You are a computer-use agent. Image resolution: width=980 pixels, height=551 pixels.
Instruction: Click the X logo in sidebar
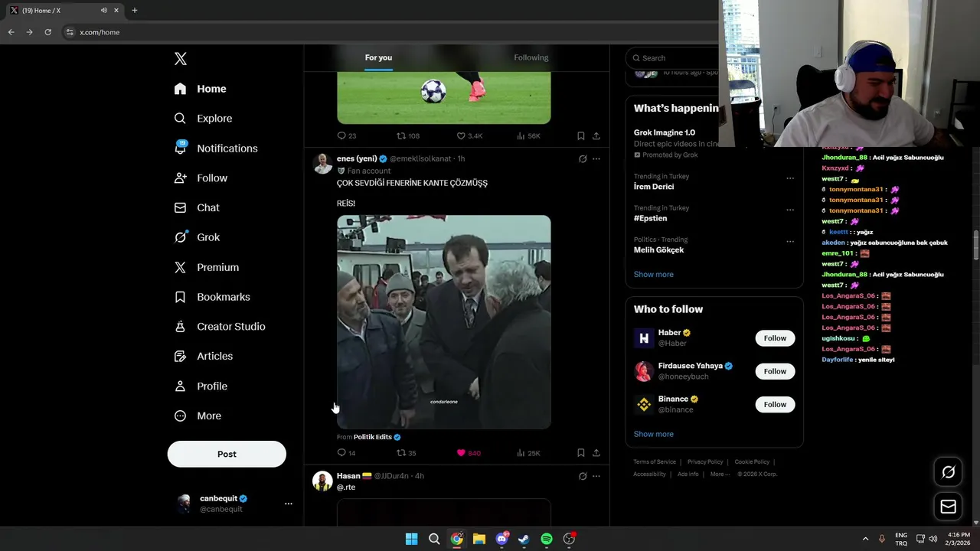point(180,59)
